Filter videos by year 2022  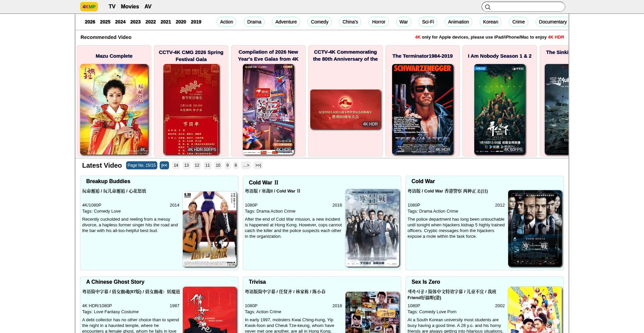pyautogui.click(x=151, y=22)
